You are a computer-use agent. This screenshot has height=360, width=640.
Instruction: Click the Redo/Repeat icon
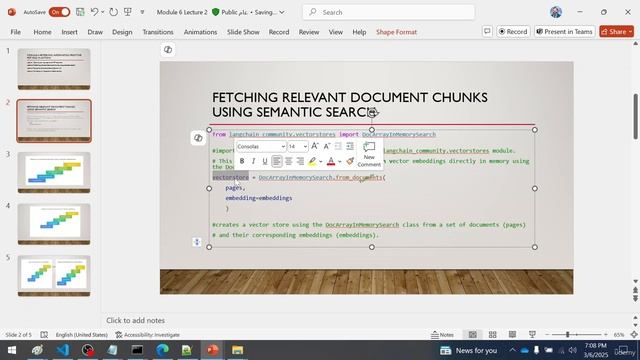point(113,12)
